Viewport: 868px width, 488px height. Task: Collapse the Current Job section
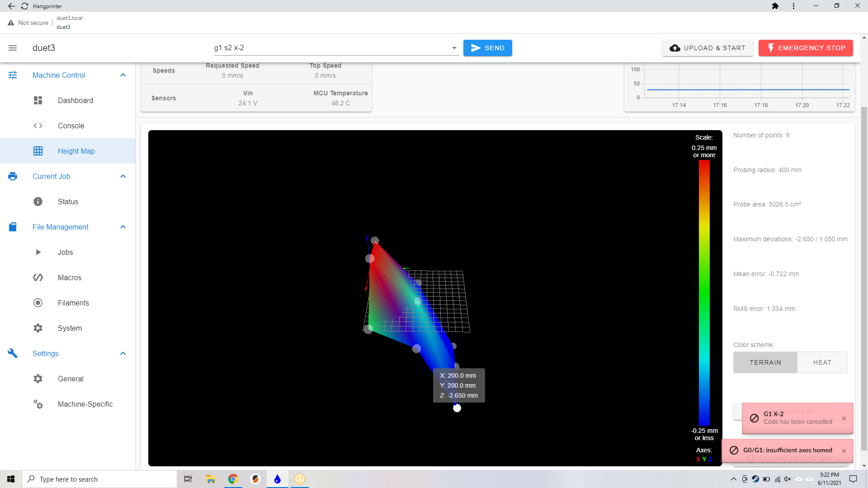(x=123, y=176)
